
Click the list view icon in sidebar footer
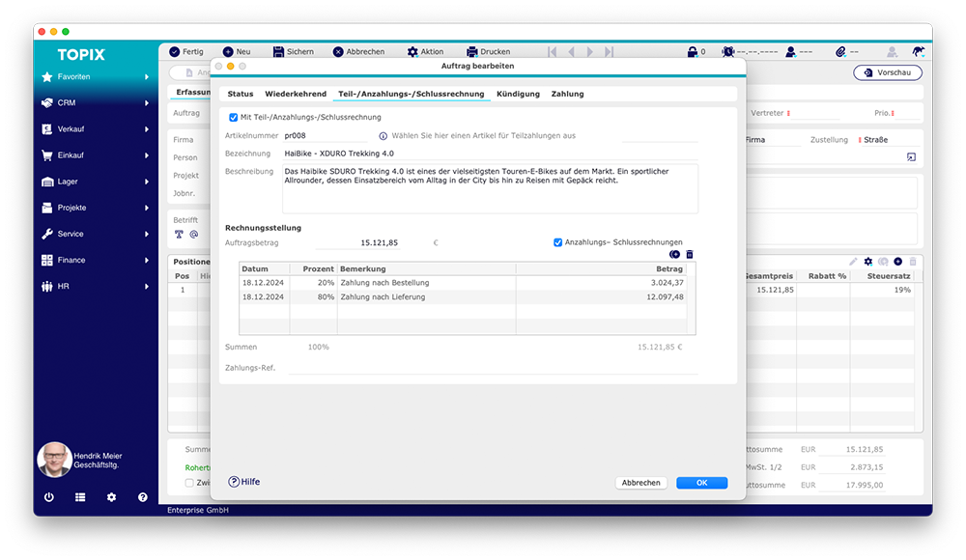[x=80, y=497]
